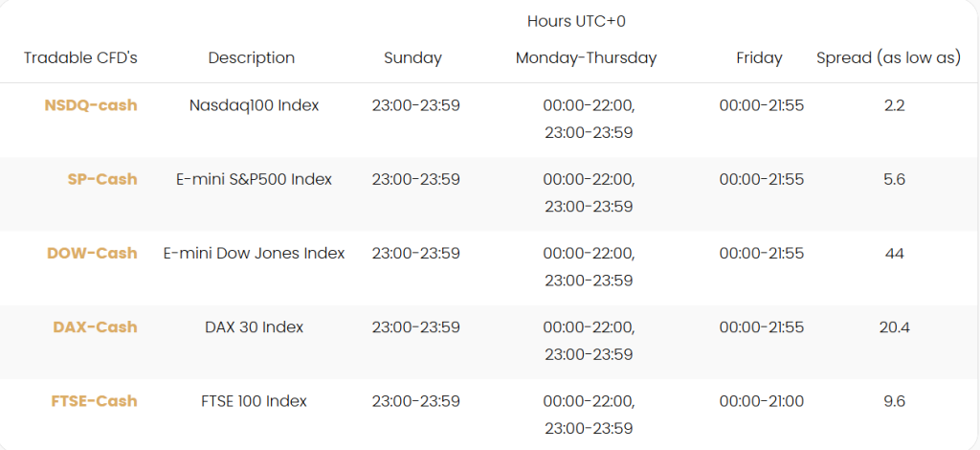Click the 00:00-21:00 Friday hours cell
The height and width of the screenshot is (450, 980).
coord(761,401)
